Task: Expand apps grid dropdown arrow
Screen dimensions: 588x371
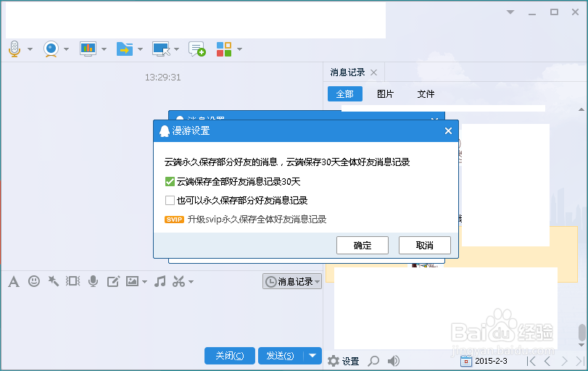Action: pos(240,49)
